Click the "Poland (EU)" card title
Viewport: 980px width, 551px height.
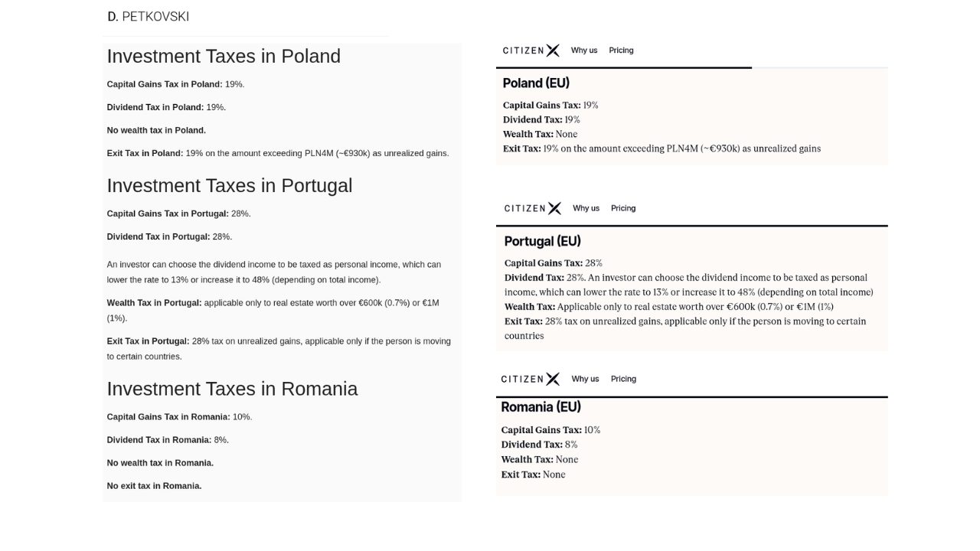(x=536, y=83)
